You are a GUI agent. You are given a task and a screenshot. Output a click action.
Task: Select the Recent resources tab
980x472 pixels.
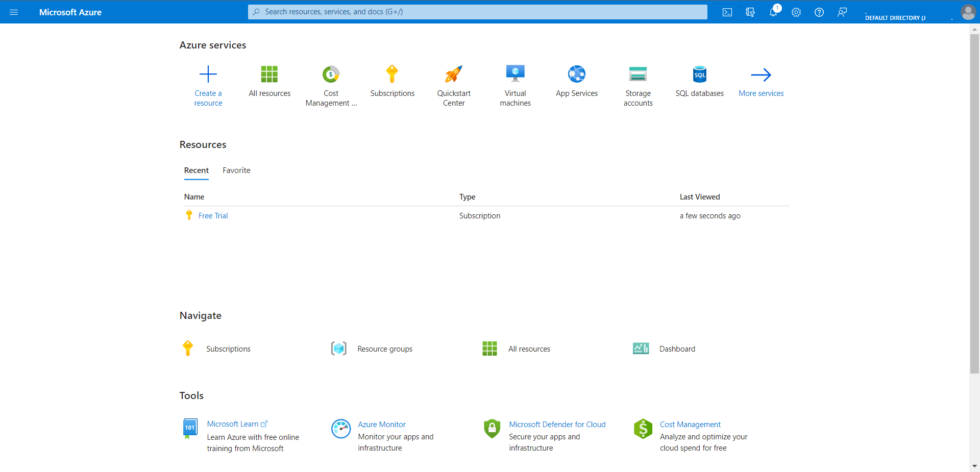click(196, 170)
